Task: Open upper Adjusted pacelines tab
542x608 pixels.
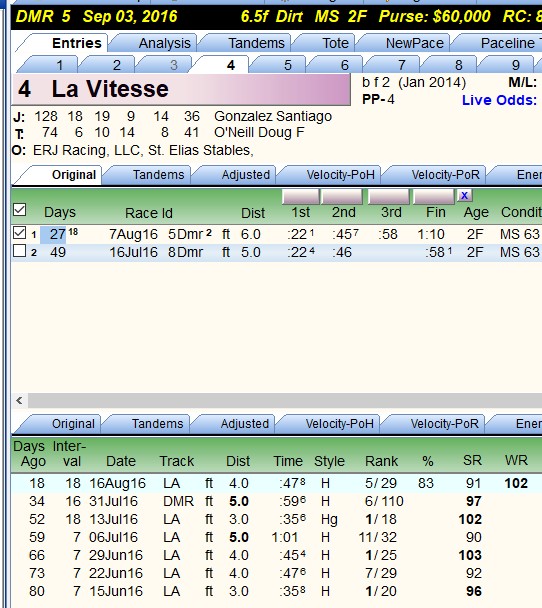Action: click(x=245, y=175)
